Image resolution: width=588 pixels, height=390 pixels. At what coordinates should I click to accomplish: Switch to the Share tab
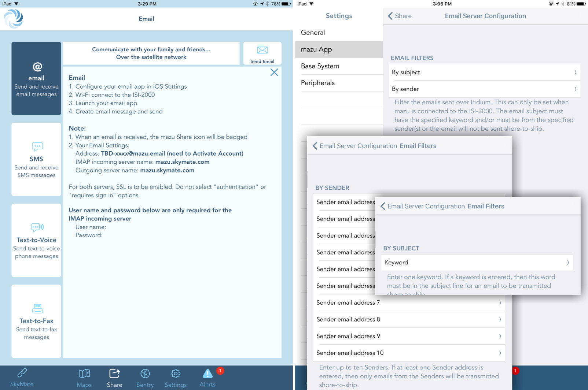point(114,378)
